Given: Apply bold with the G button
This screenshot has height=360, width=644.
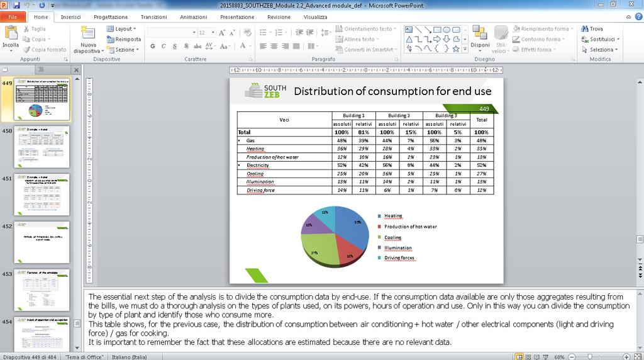Looking at the screenshot, I should (152, 46).
